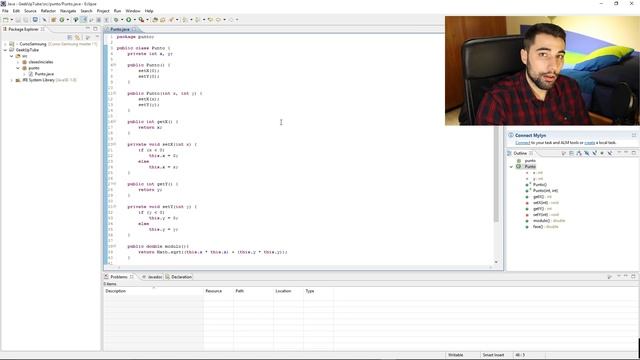Click the Search flashlight toolbar icon
This screenshot has width=640, height=360.
coord(171,20)
